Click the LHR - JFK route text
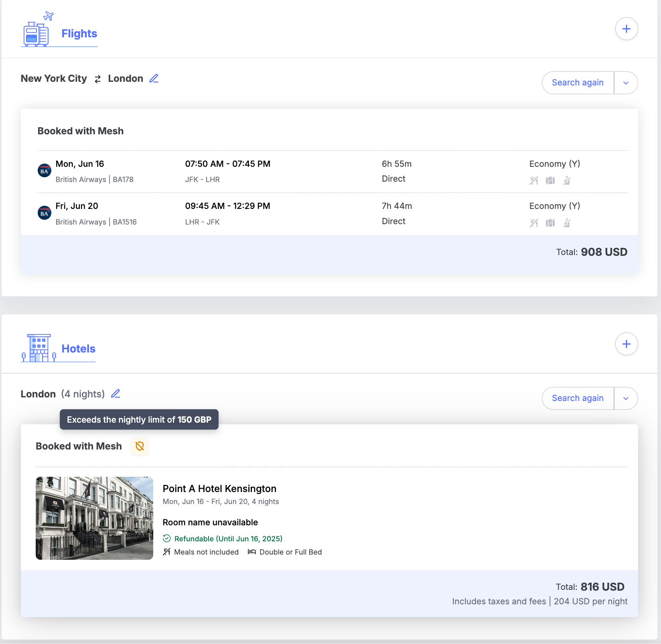The height and width of the screenshot is (644, 661). tap(203, 222)
